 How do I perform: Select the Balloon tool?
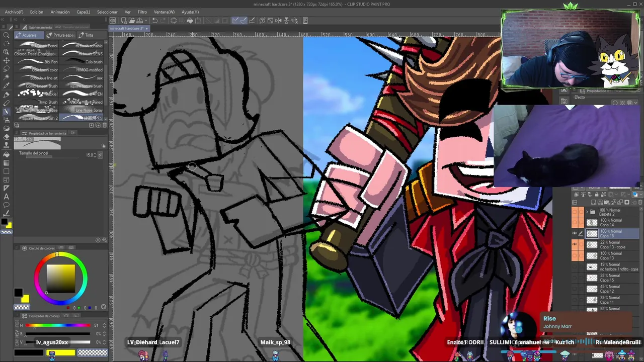[x=6, y=205]
